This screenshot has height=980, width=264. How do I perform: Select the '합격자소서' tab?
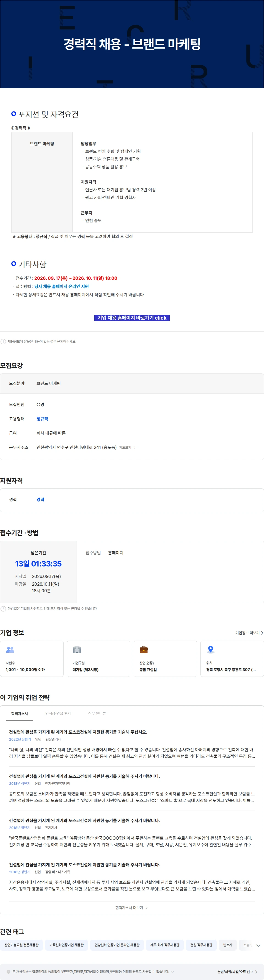pyautogui.click(x=20, y=713)
